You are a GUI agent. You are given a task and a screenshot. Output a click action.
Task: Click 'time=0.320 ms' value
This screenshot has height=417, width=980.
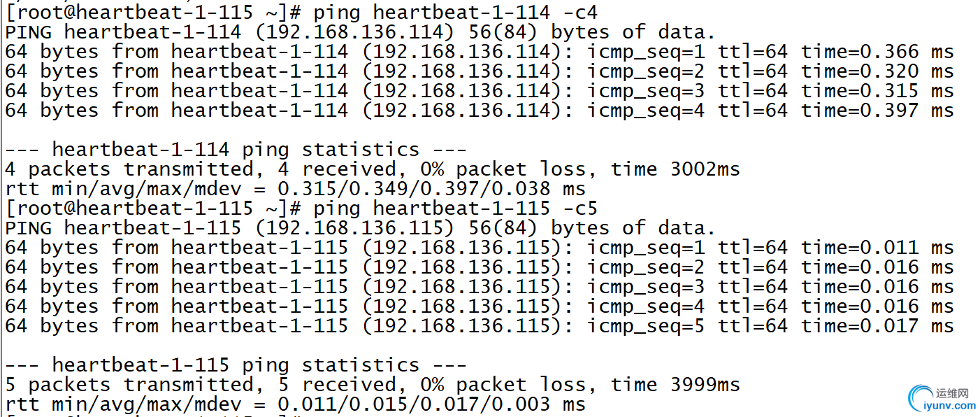tap(877, 71)
